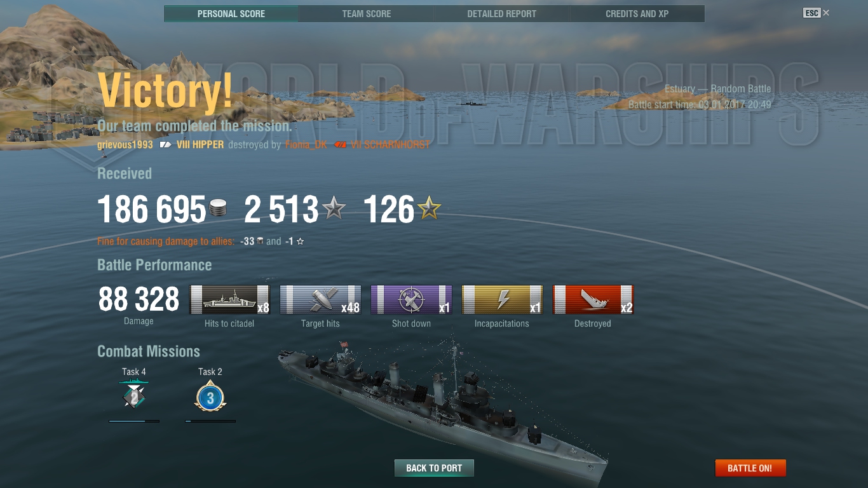Screen dimensions: 868x488
Task: Click the Target hits ribbon icon
Action: pyautogui.click(x=320, y=299)
